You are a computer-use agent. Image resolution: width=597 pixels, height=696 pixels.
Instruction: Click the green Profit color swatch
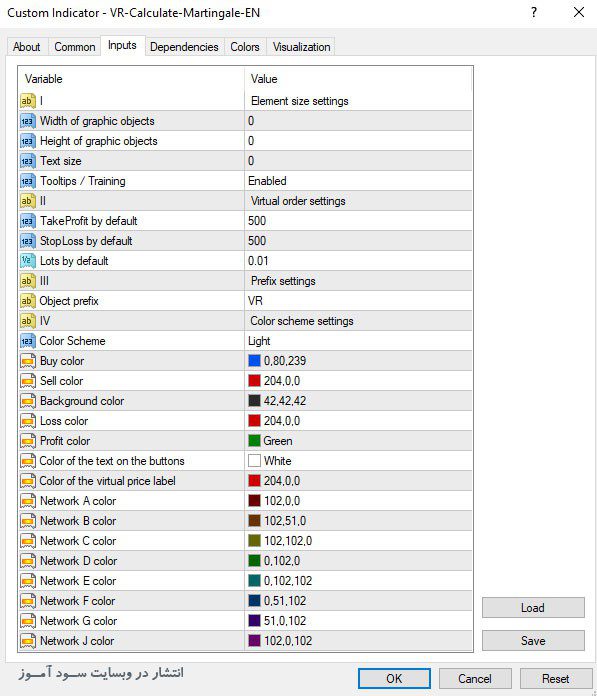pos(254,440)
